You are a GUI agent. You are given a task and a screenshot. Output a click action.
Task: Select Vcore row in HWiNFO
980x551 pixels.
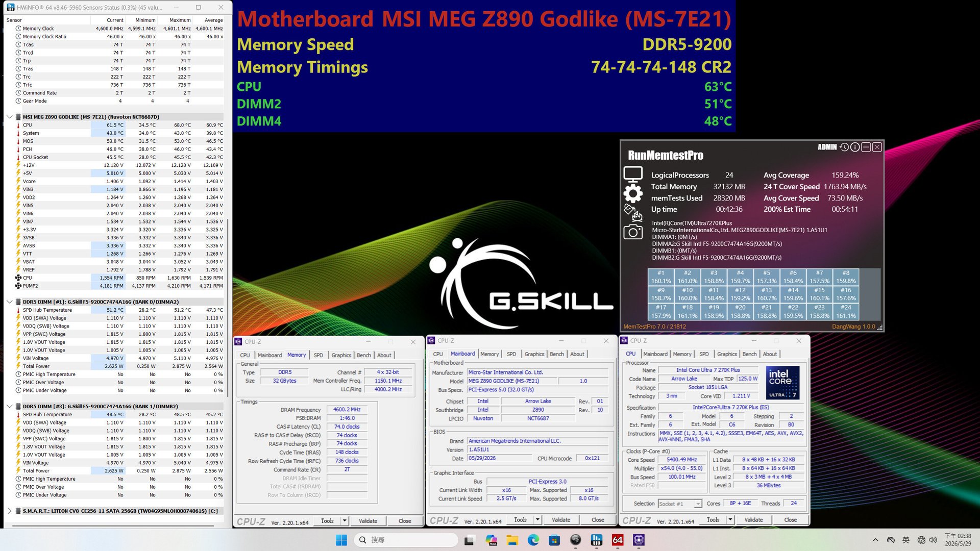pyautogui.click(x=119, y=181)
